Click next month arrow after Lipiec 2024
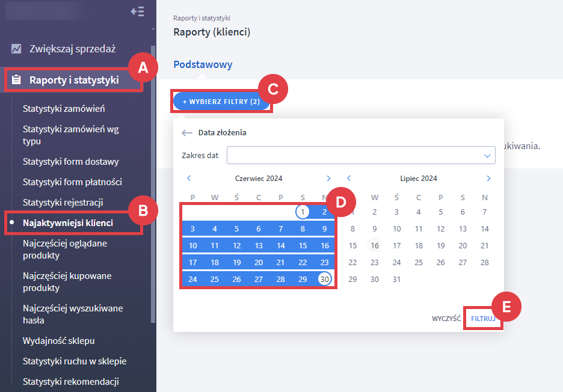563x392 pixels. click(488, 179)
